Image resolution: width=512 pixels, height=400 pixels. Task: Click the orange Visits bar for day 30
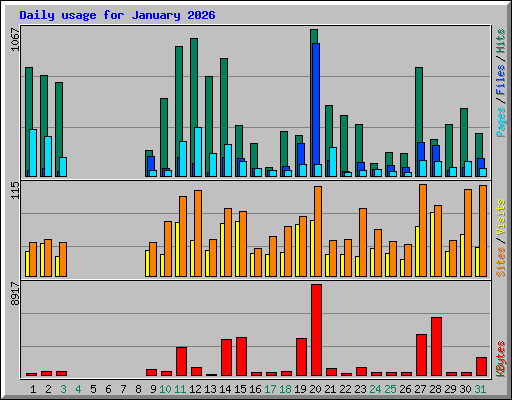[468, 233]
